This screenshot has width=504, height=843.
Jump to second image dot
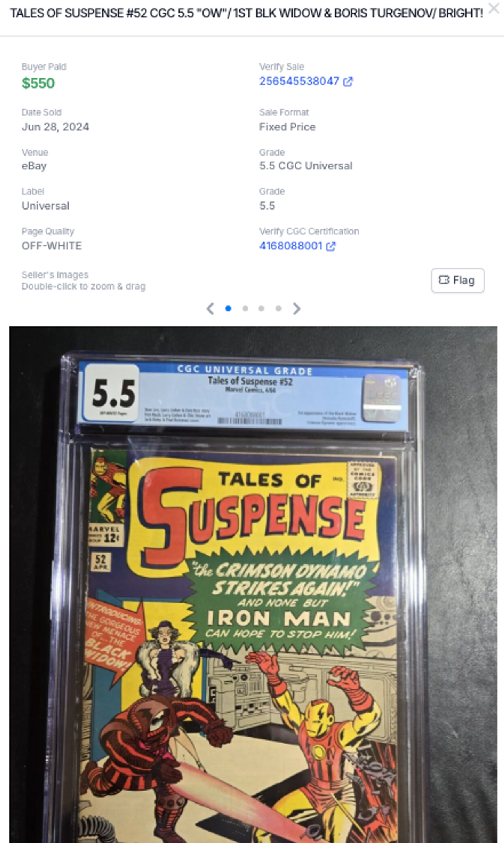click(x=245, y=309)
